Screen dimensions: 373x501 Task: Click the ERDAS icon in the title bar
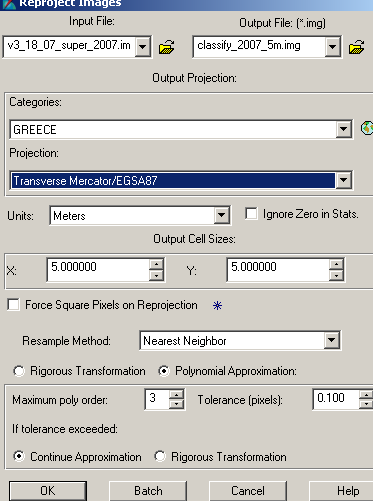coord(8,4)
